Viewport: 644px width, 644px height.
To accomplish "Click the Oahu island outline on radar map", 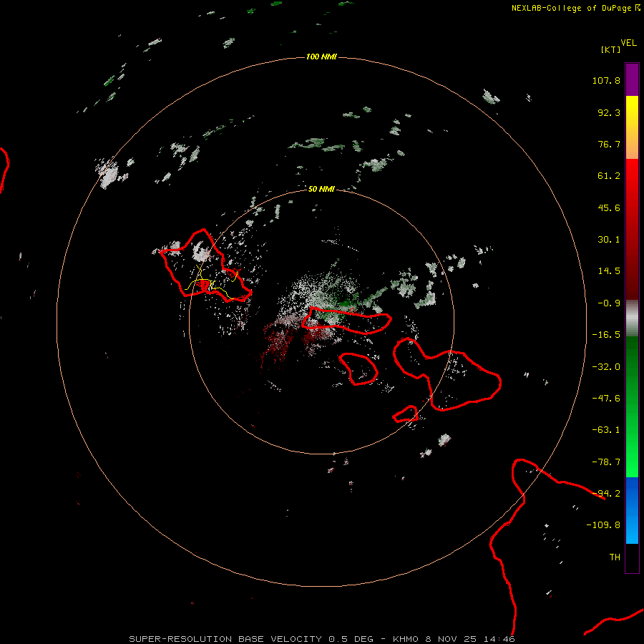I will 205,265.
